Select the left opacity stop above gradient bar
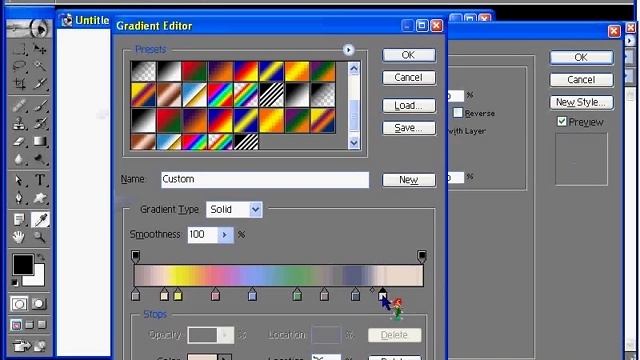 136,256
